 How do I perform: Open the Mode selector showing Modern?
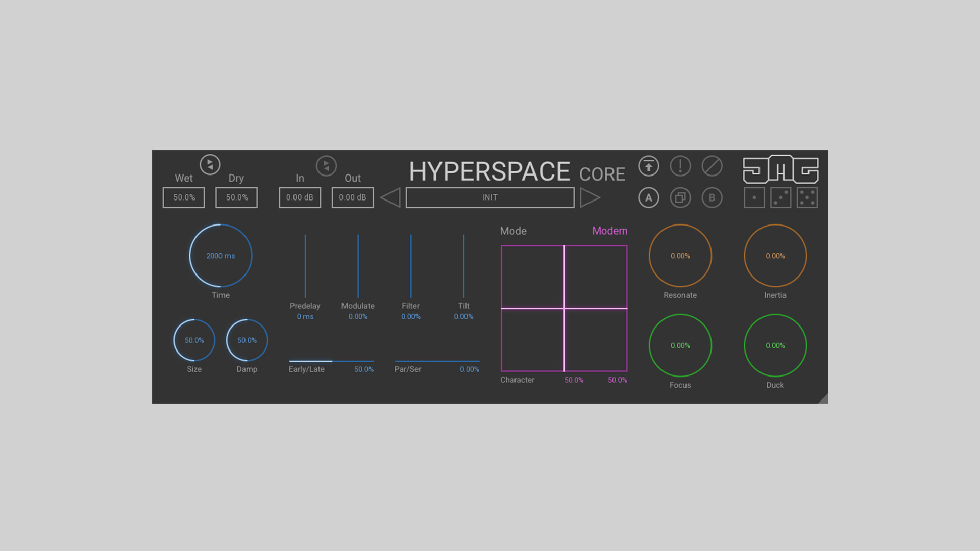click(609, 231)
